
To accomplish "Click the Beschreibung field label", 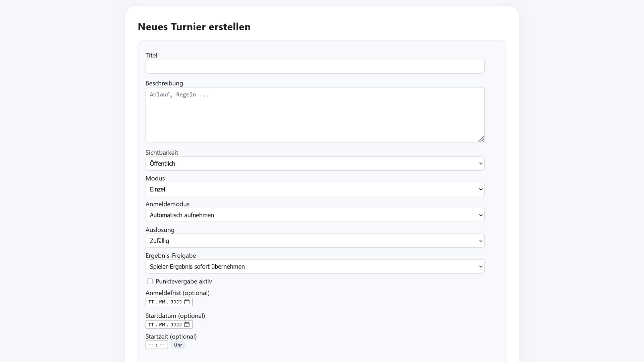I will [x=164, y=83].
